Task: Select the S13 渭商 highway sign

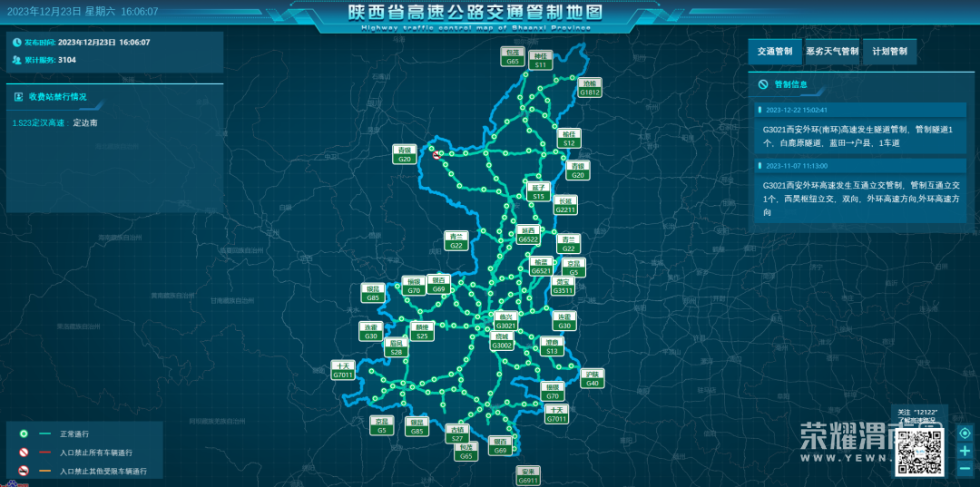Action: (552, 347)
